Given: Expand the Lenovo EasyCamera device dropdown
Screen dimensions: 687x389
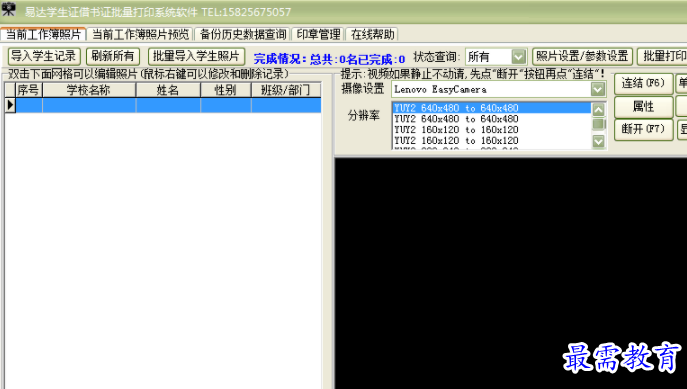Looking at the screenshot, I should pyautogui.click(x=598, y=89).
